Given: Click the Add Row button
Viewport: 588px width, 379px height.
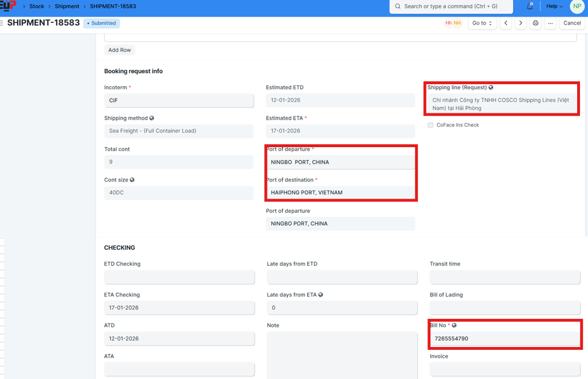Looking at the screenshot, I should [x=120, y=50].
